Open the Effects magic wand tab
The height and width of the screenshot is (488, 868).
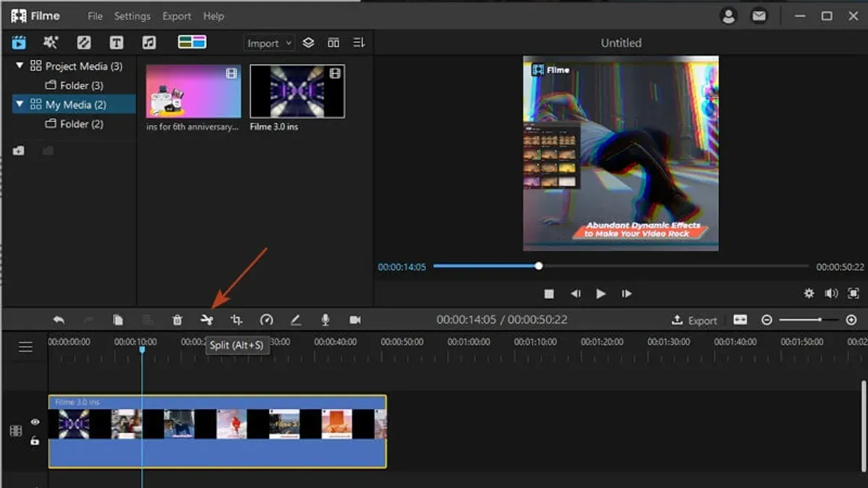click(51, 43)
